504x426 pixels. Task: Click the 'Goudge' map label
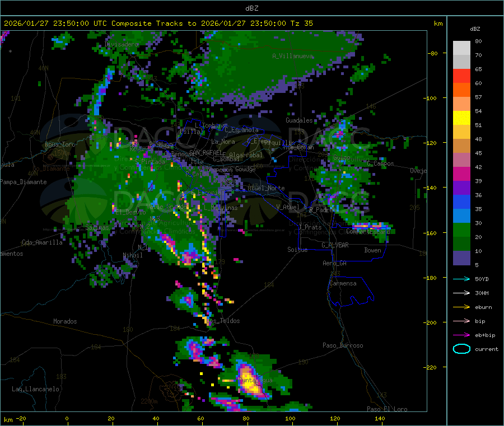pos(245,169)
